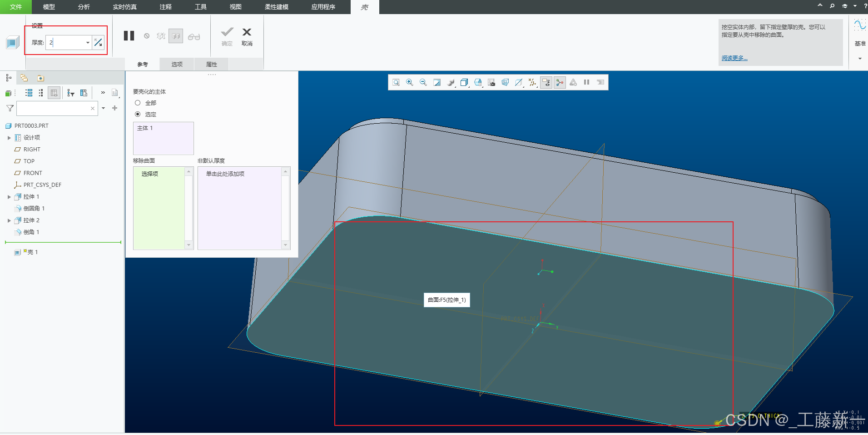Click the Favorites folder tab icon
This screenshot has height=435, width=868.
point(40,78)
